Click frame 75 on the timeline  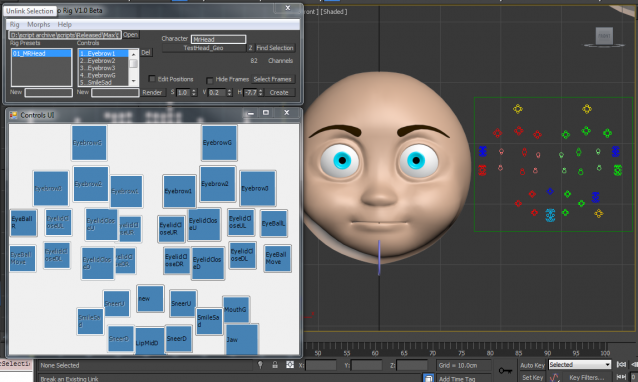coord(461,353)
